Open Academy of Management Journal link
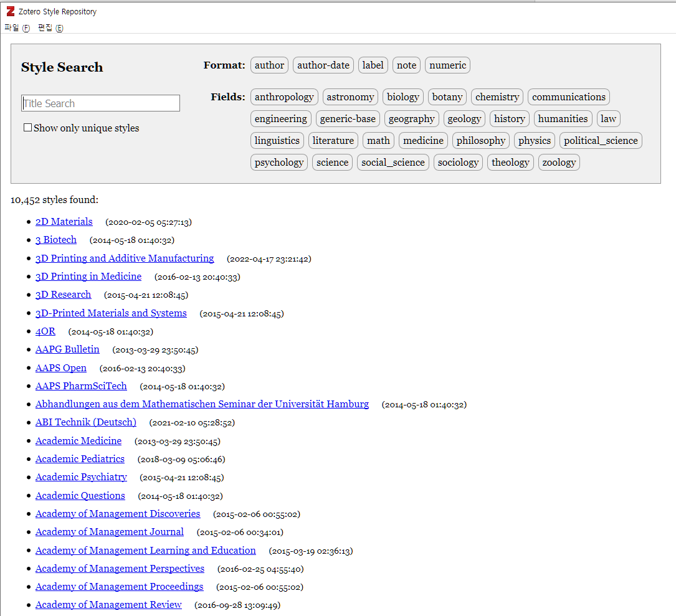 (110, 531)
